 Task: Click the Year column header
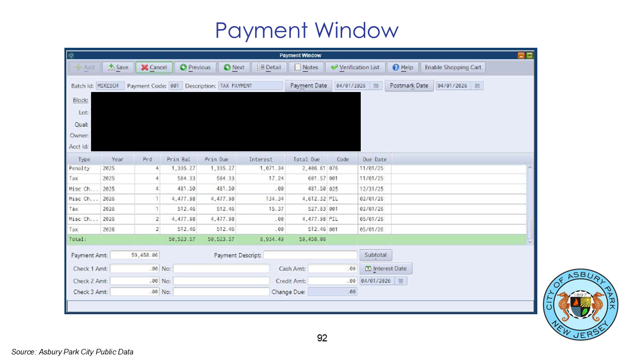coord(118,159)
